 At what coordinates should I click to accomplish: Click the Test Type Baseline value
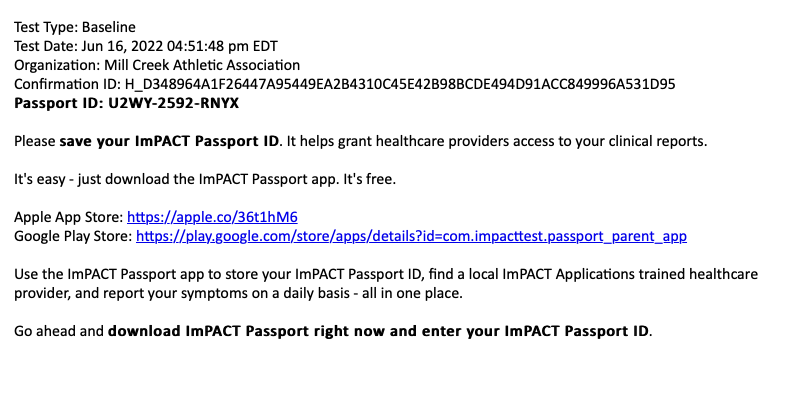108,27
